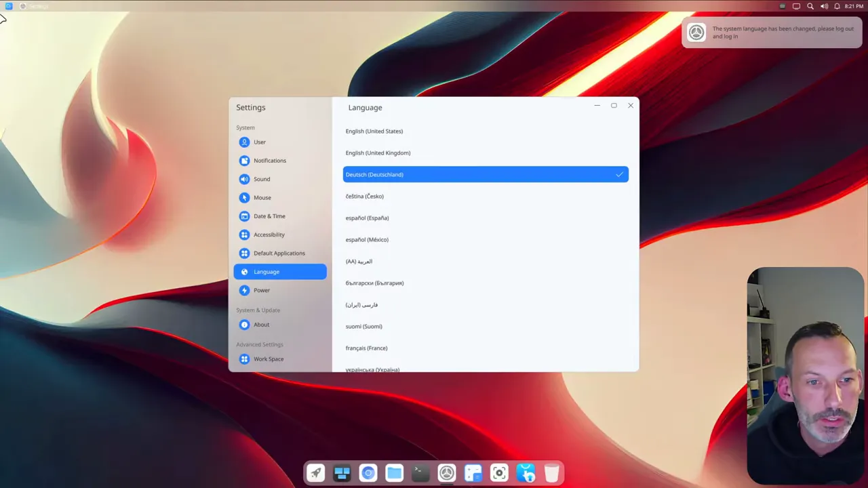This screenshot has height=488, width=868.
Task: Open the Mouse settings section
Action: point(262,198)
